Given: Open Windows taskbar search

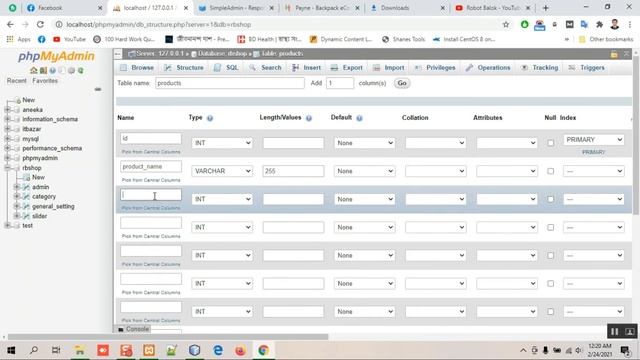Looking at the screenshot, I should tap(34, 350).
